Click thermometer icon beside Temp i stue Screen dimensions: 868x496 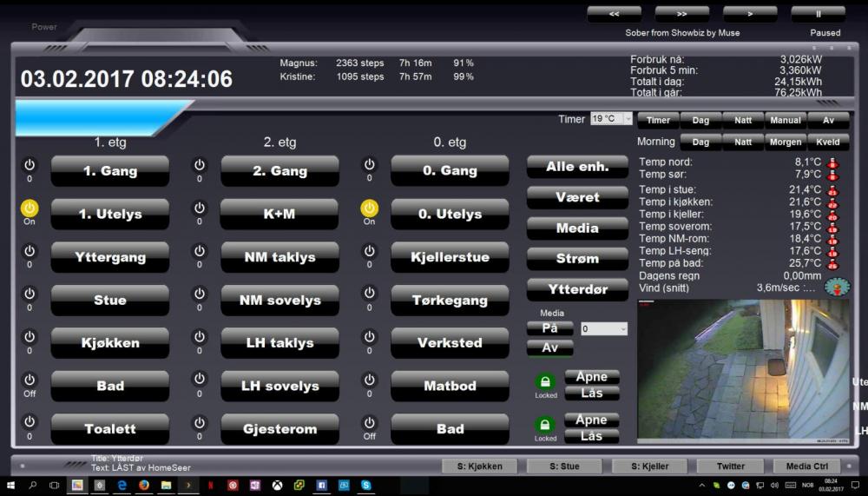pos(832,190)
